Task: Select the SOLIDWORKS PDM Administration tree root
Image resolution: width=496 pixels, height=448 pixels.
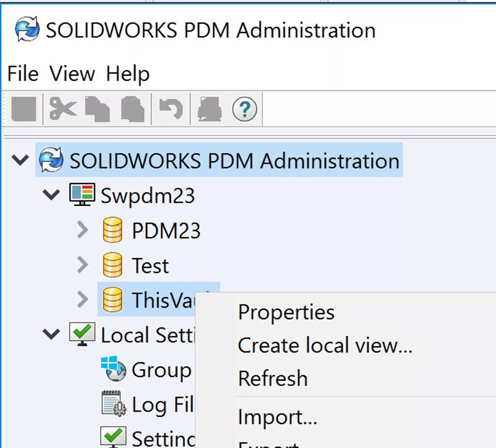Action: 219,160
